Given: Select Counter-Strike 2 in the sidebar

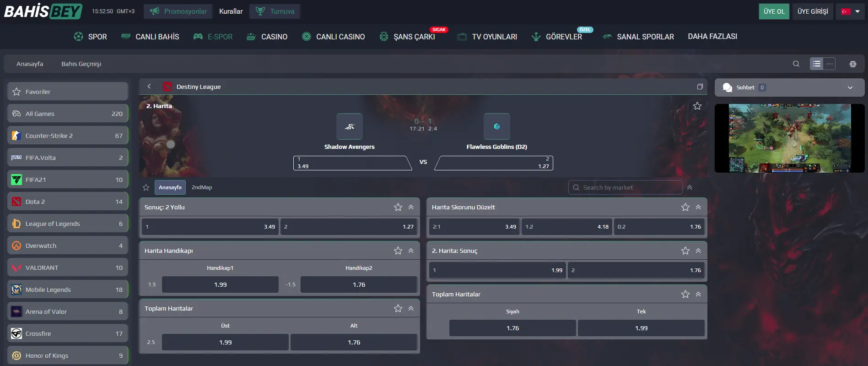Looking at the screenshot, I should (68, 136).
